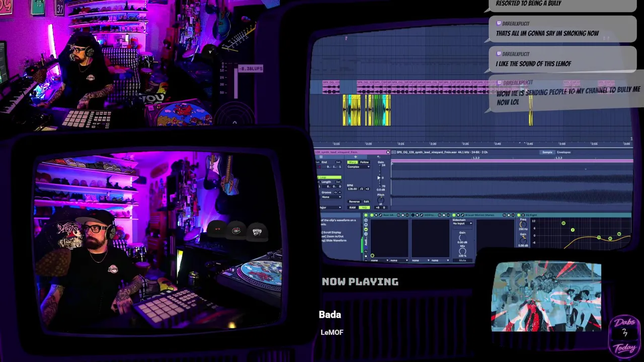Viewport: 644px width, 362px height.
Task: Click Set button next to End
Action: [338, 162]
